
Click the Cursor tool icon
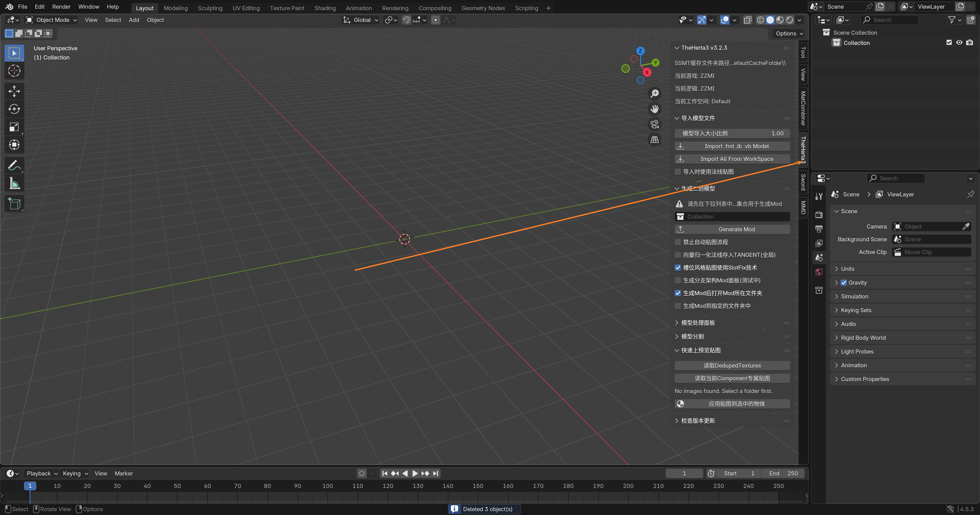pyautogui.click(x=14, y=71)
